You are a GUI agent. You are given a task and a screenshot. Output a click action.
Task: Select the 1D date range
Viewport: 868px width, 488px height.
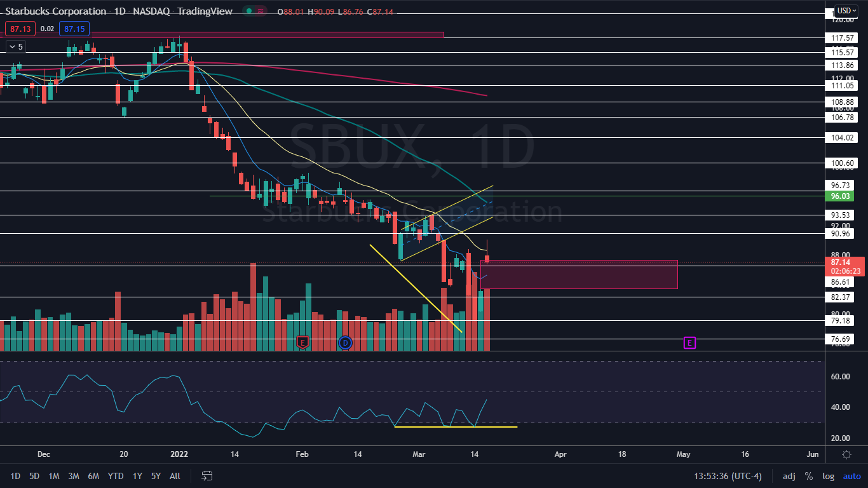coord(15,476)
